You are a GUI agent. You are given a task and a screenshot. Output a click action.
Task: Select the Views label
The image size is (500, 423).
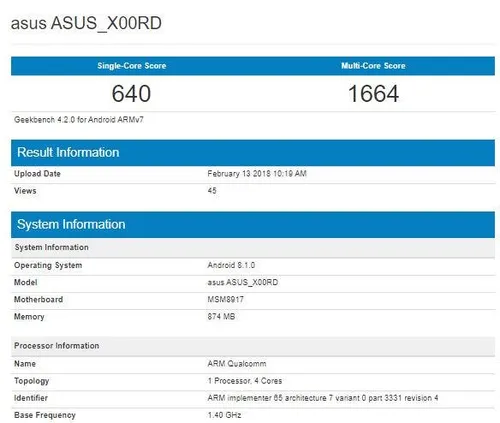click(x=25, y=191)
